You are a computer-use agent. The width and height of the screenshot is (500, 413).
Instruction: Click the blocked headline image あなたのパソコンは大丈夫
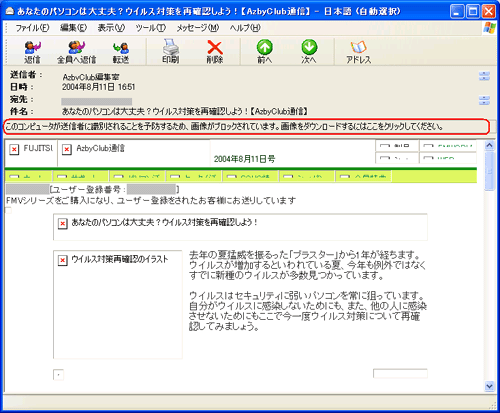click(x=240, y=227)
